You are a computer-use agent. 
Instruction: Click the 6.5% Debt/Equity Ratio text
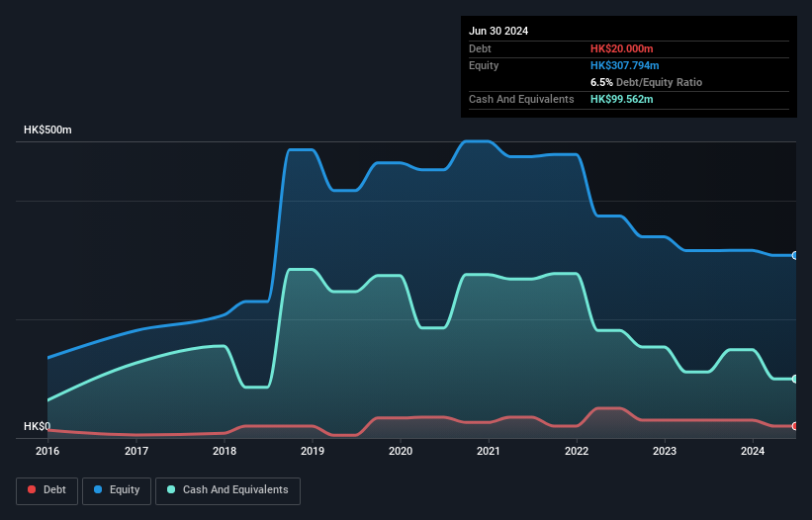tap(646, 82)
